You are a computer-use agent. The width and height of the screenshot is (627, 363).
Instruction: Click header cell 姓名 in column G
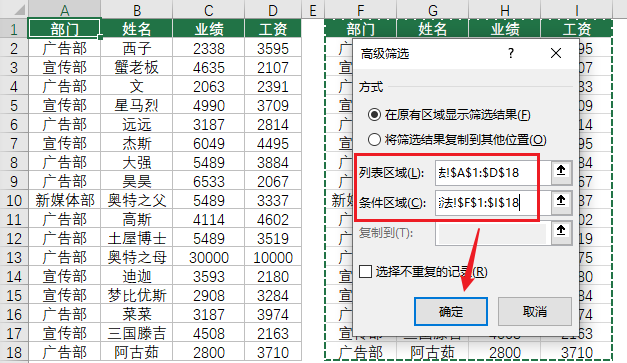432,29
